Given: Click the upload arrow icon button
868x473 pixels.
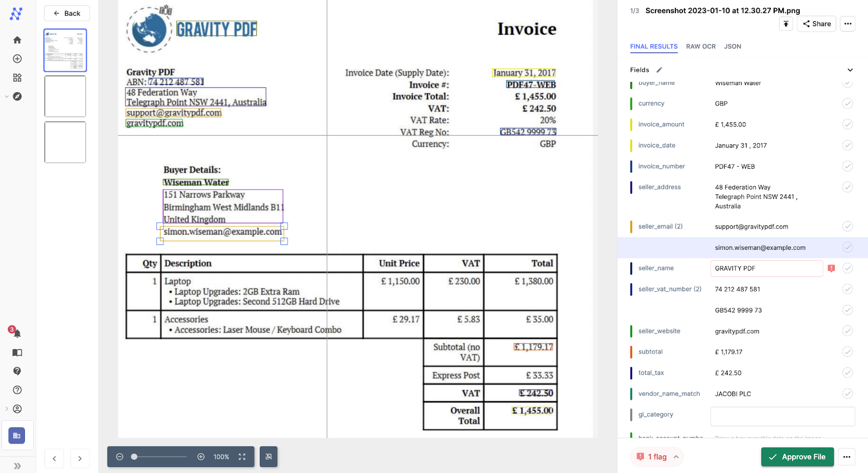Looking at the screenshot, I should (x=786, y=24).
